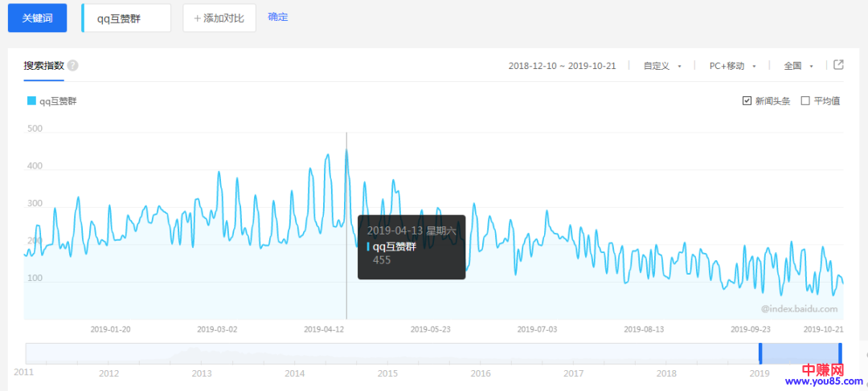Click the export/share icon at top right

click(838, 65)
